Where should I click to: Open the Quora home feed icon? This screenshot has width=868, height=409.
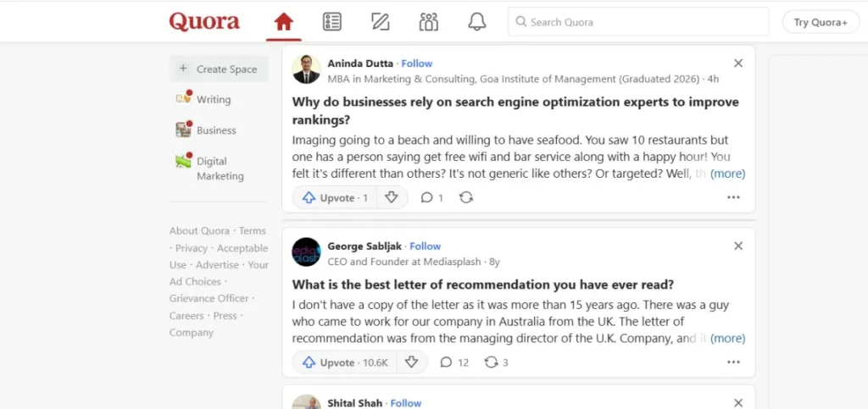point(283,22)
